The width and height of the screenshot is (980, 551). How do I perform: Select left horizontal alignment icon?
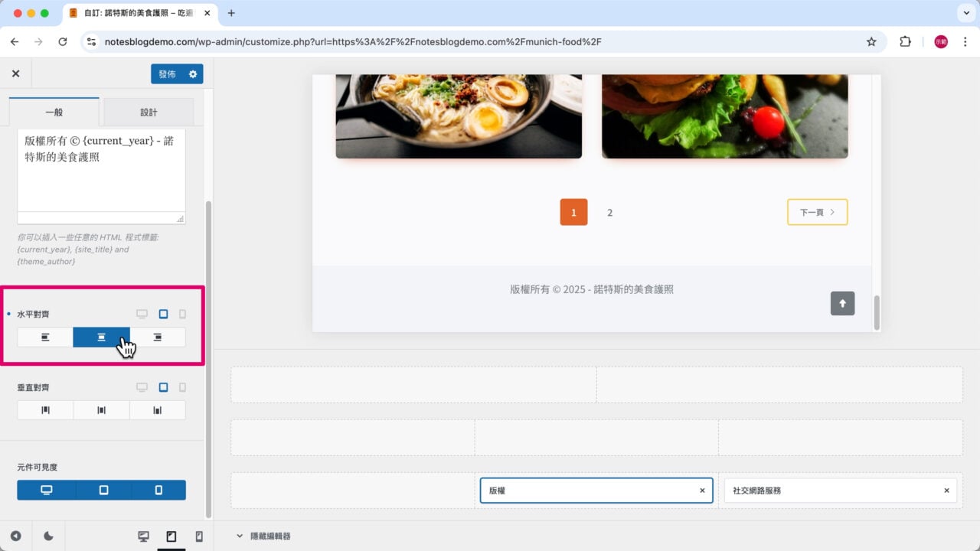point(45,337)
